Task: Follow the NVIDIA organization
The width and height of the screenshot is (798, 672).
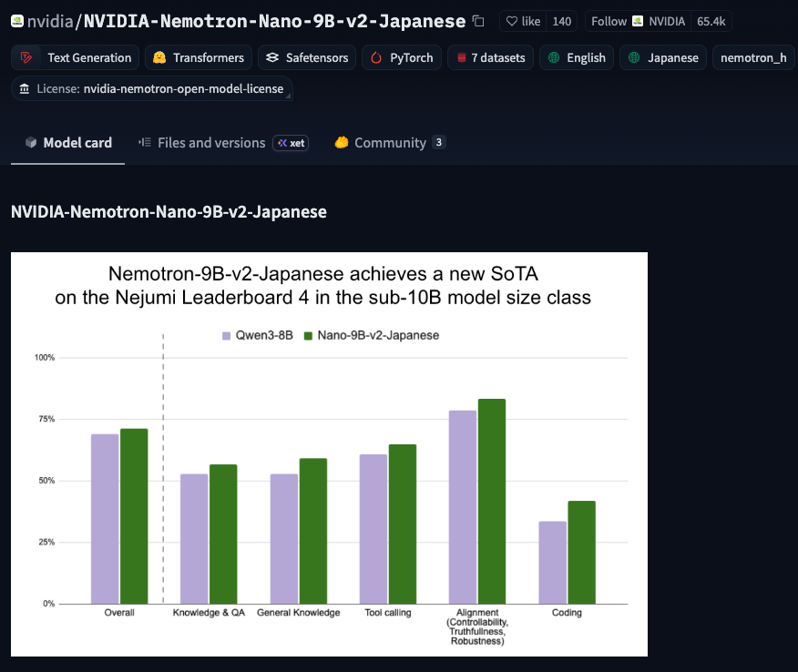Action: pyautogui.click(x=638, y=21)
